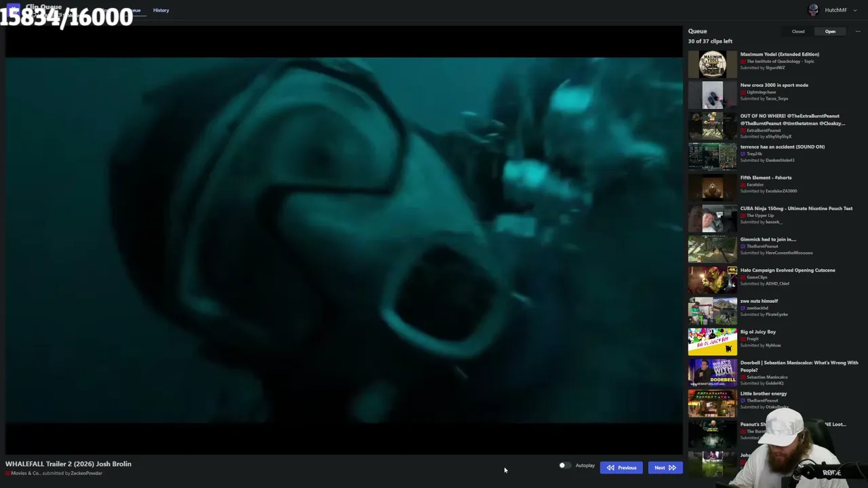Screen dimensions: 868x488
Task: Open the zwe nuts himself clip thumbnail
Action: tap(712, 311)
